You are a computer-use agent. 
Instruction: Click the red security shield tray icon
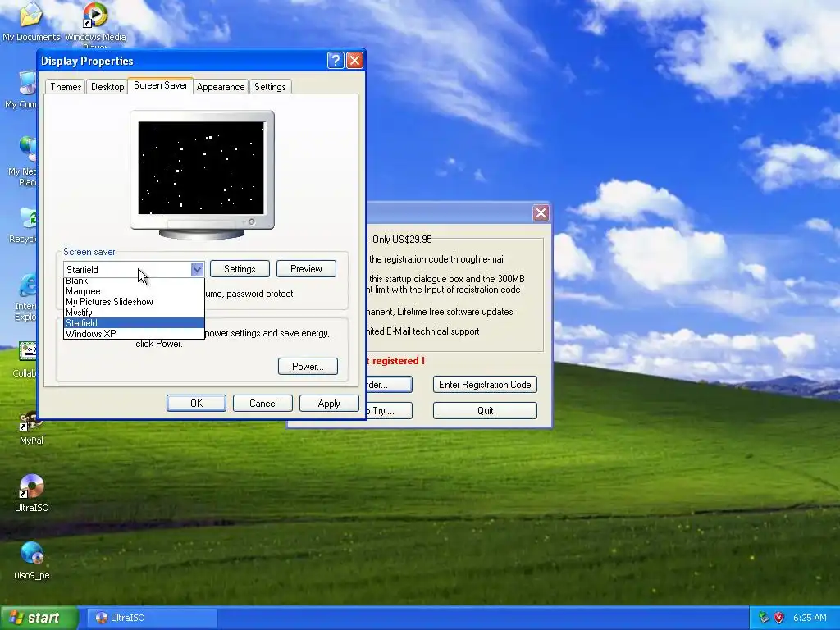tap(779, 618)
